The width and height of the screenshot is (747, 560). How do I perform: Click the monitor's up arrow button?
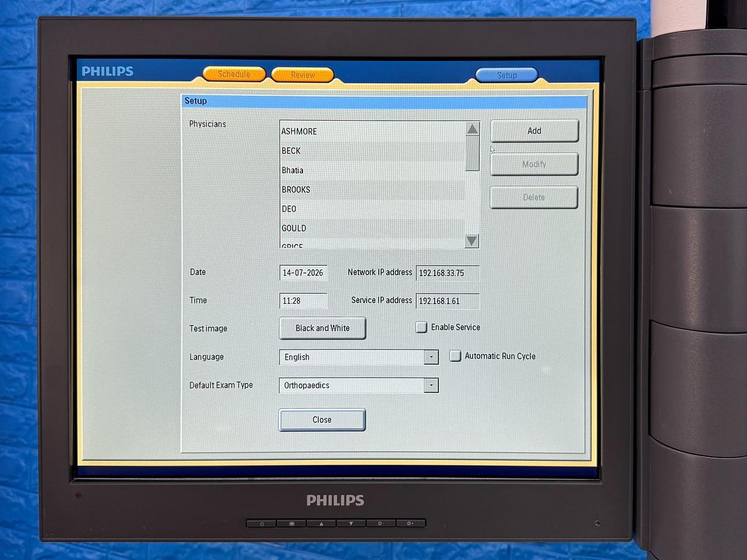[321, 523]
